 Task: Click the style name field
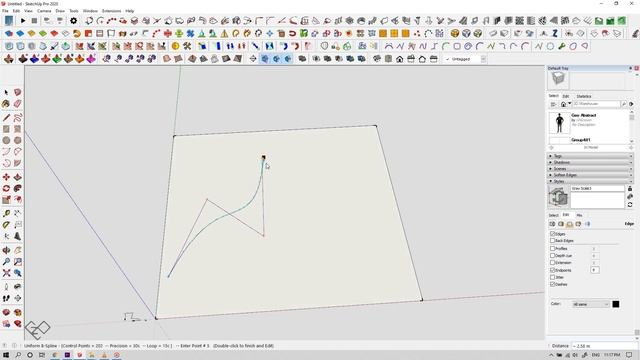[597, 189]
